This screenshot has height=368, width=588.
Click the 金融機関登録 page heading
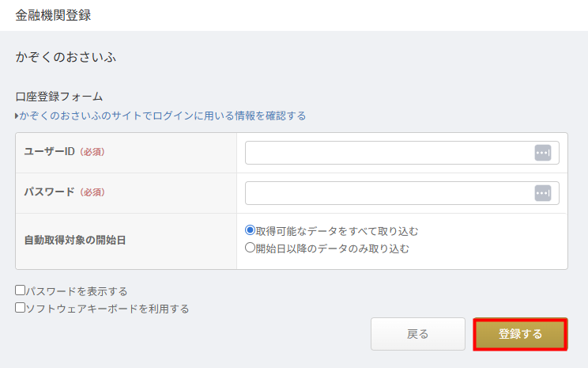pos(53,15)
